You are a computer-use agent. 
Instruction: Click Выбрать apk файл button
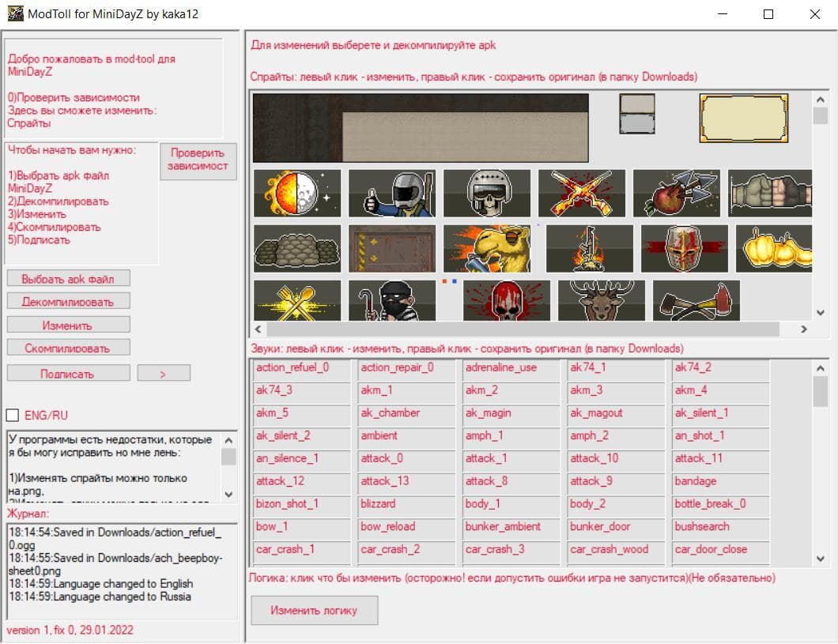tap(69, 278)
